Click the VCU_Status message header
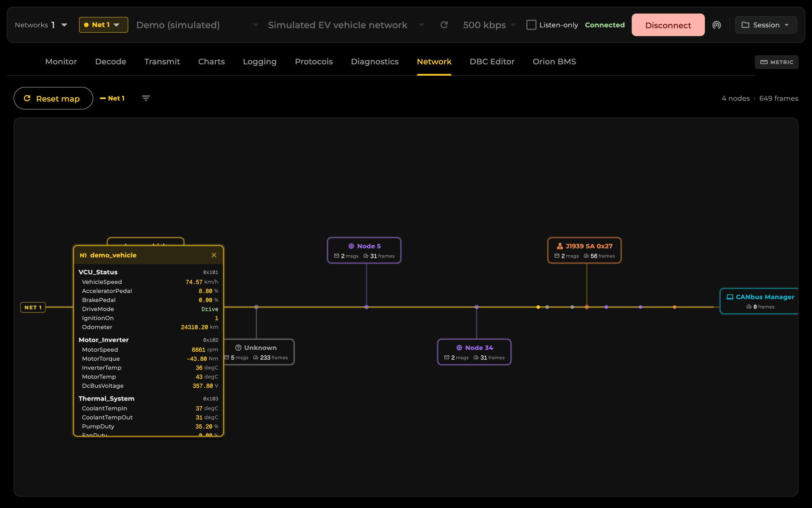The width and height of the screenshot is (812, 508). point(148,272)
